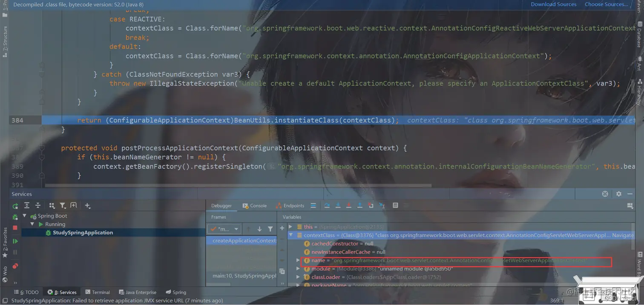
Task: Open the Hierarchy side panel
Action: [639, 92]
